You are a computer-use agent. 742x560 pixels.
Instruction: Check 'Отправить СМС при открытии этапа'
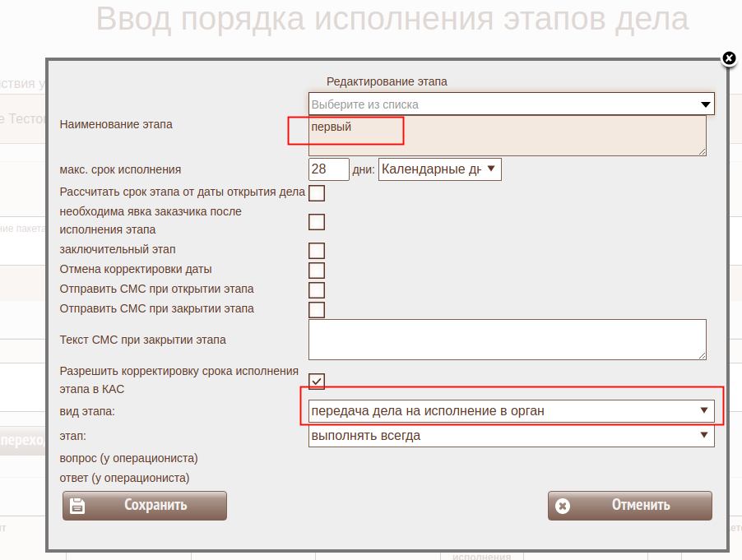[317, 290]
